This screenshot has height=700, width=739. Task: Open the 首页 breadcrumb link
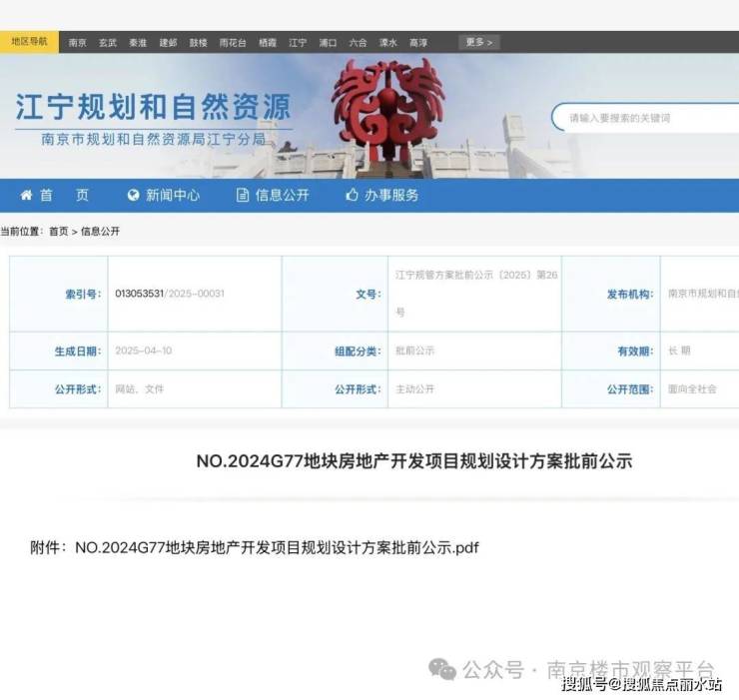(59, 231)
